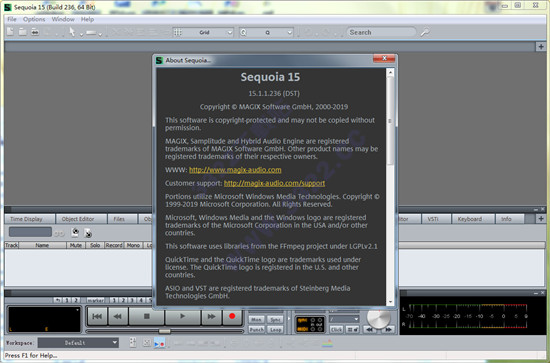This screenshot has width=550, height=363.
Task: Click the quantize Q icon in the toolbar
Action: click(243, 32)
